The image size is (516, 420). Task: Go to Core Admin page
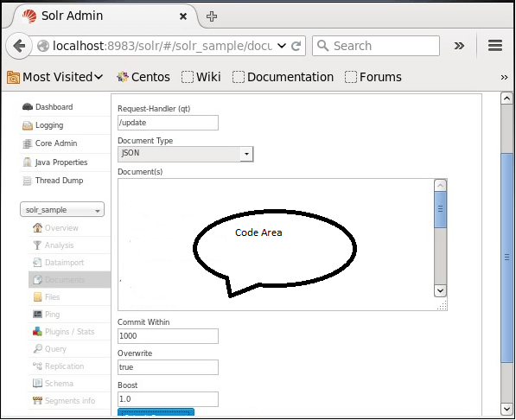coord(56,143)
